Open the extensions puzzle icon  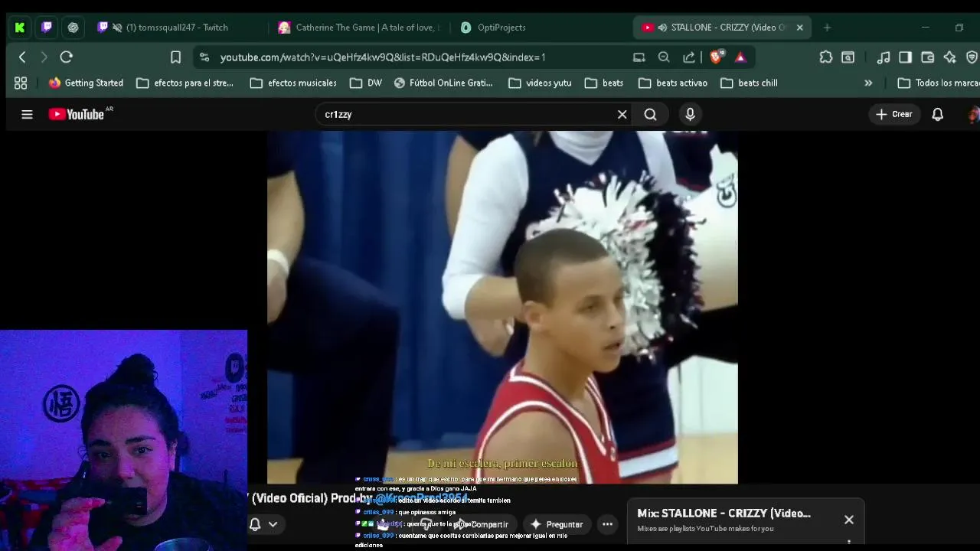click(x=825, y=57)
